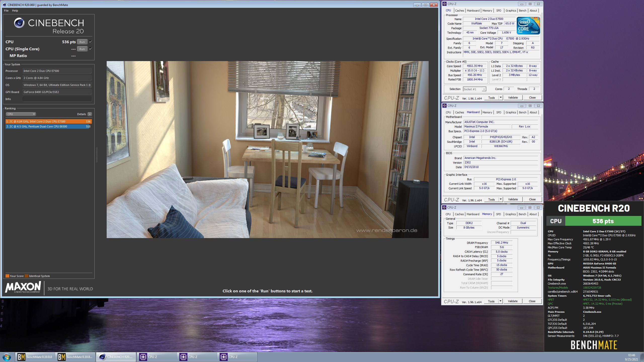Click the Intel Core 2 Duo logo

tap(528, 26)
